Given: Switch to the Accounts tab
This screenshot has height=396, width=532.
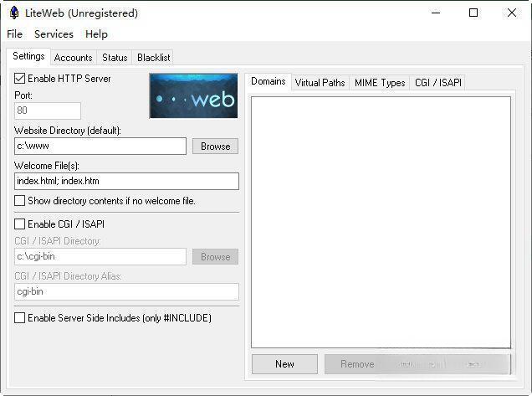Looking at the screenshot, I should click(73, 58).
